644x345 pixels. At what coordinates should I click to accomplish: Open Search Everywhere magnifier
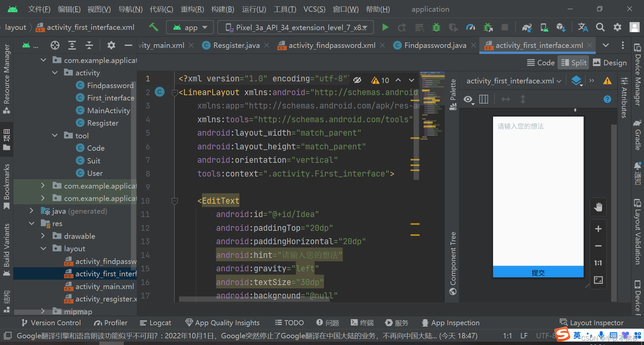point(600,27)
